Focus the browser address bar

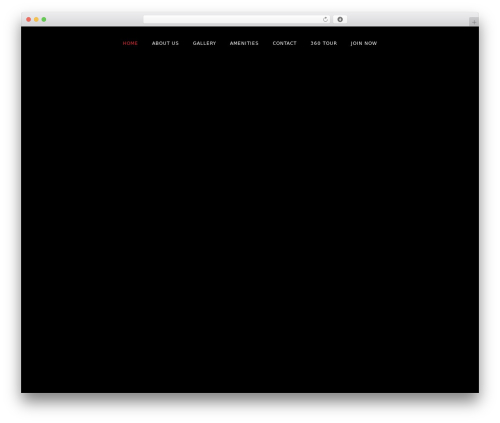tap(233, 19)
